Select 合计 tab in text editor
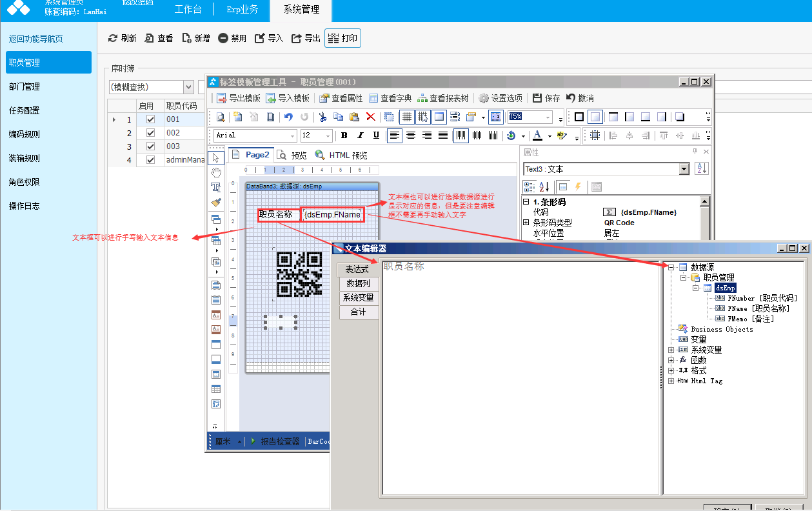The height and width of the screenshot is (511, 812). pyautogui.click(x=358, y=312)
